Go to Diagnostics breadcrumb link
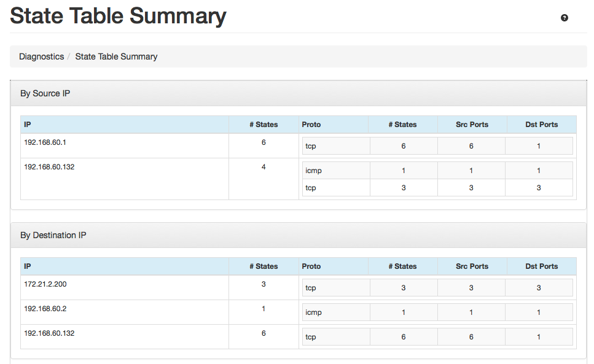Screen dimensions: 594x364 tap(41, 56)
